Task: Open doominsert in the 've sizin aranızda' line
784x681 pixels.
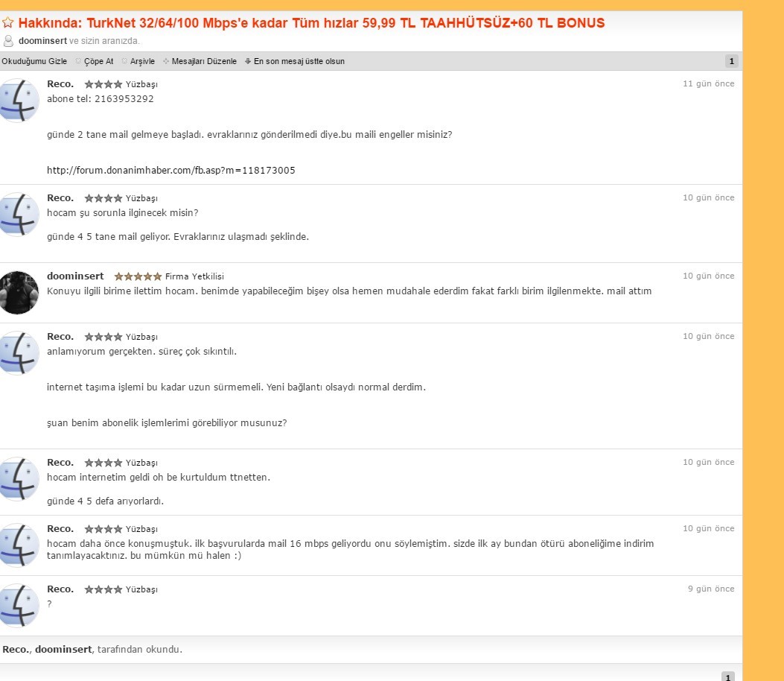Action: (42, 40)
